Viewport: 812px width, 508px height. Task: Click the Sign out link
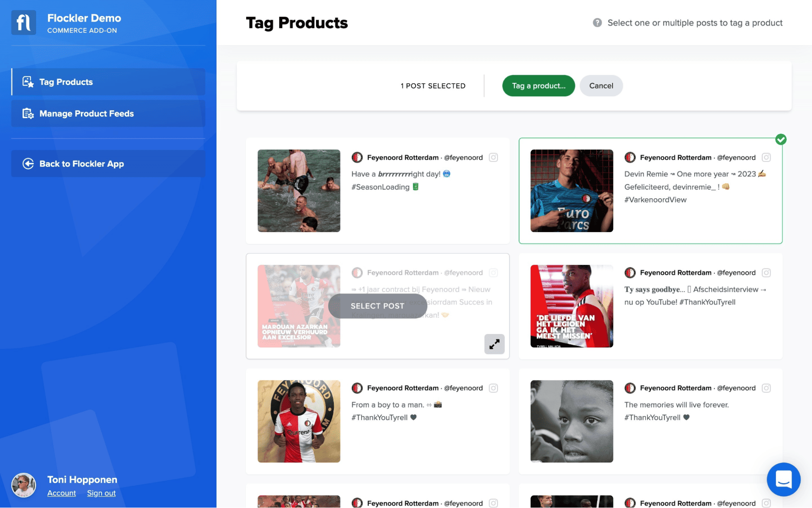tap(101, 493)
